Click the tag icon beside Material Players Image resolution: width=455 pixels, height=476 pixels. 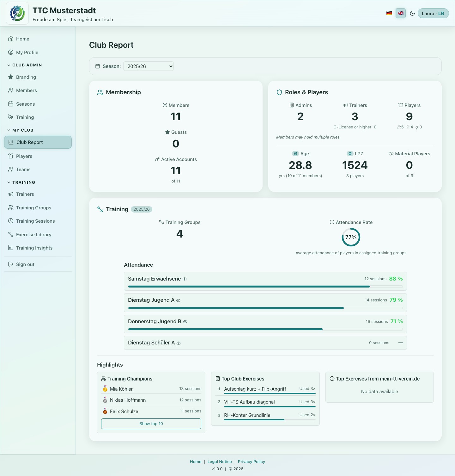(x=391, y=154)
